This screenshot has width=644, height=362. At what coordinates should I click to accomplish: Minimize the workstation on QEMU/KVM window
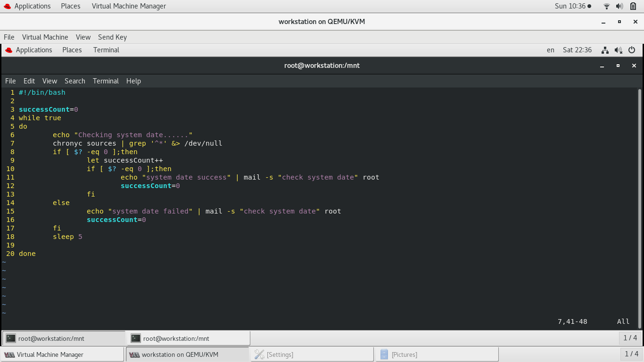pyautogui.click(x=603, y=22)
